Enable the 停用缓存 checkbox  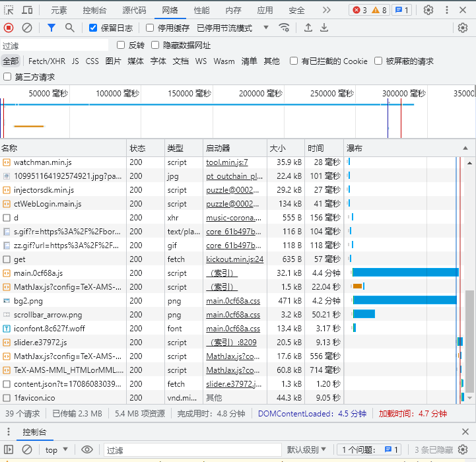(x=150, y=28)
